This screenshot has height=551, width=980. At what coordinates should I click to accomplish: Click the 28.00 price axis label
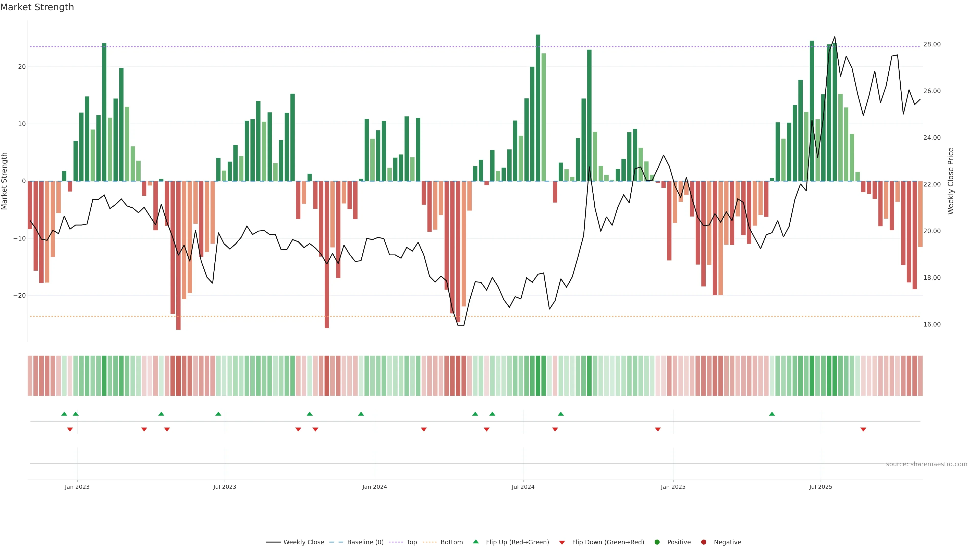coord(932,44)
